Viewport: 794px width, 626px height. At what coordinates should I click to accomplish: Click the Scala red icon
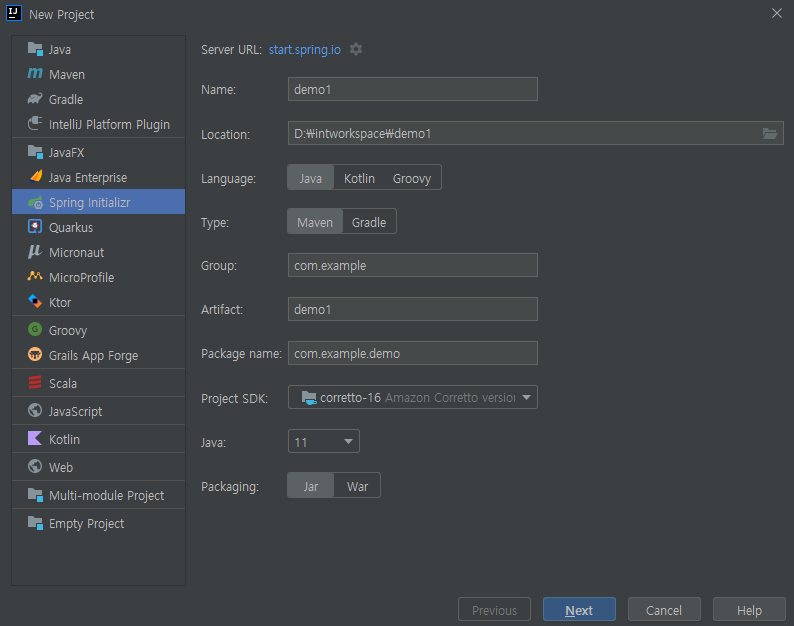coord(35,382)
